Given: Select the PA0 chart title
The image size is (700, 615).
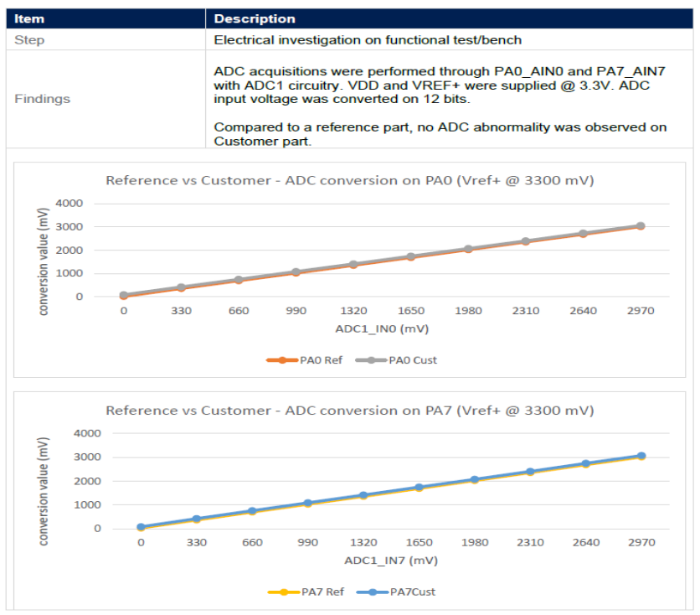Looking at the screenshot, I should tap(349, 180).
